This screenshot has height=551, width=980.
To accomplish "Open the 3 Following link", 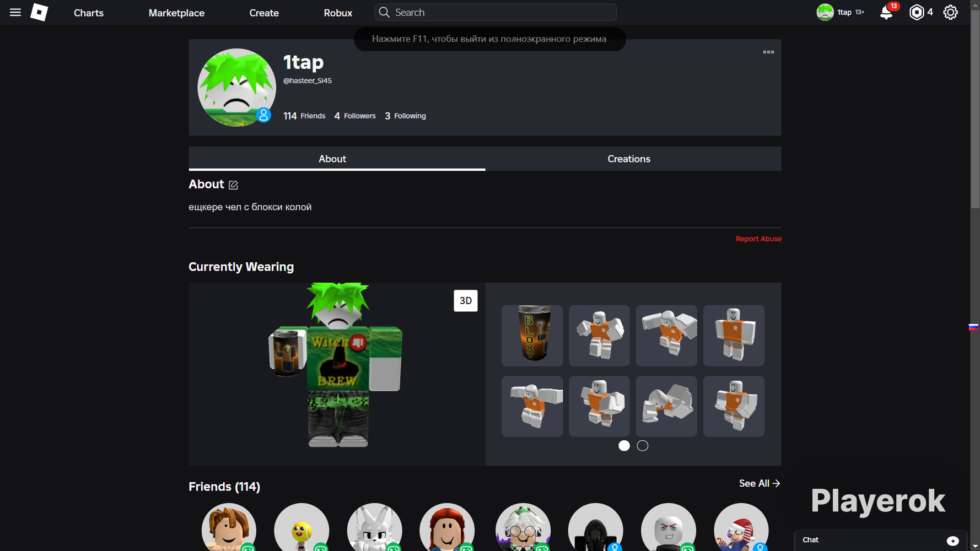I will point(405,116).
